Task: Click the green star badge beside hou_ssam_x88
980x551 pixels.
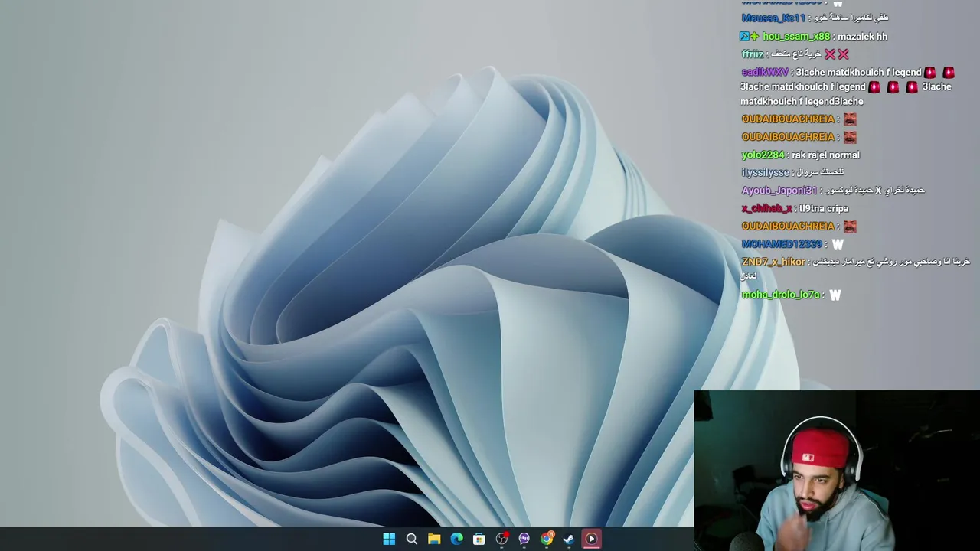Action: click(x=753, y=36)
